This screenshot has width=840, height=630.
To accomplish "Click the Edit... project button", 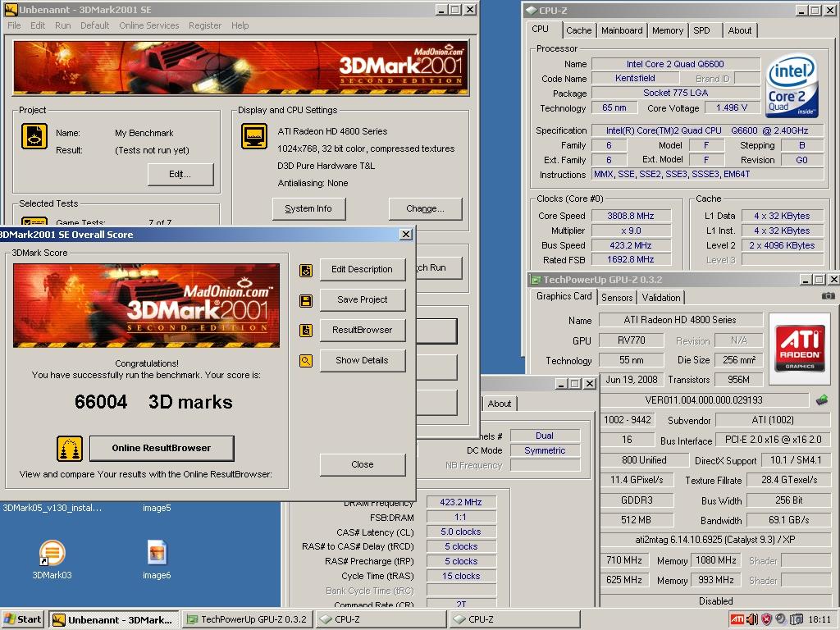I will (180, 174).
